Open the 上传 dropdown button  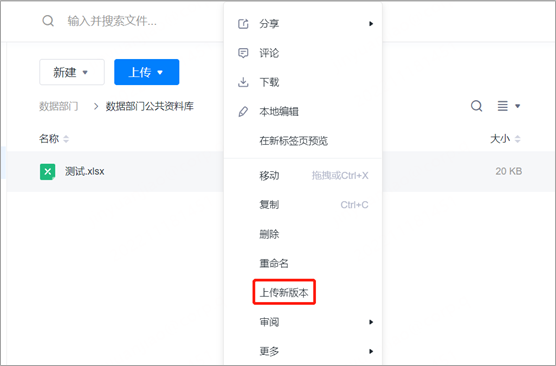tap(147, 72)
